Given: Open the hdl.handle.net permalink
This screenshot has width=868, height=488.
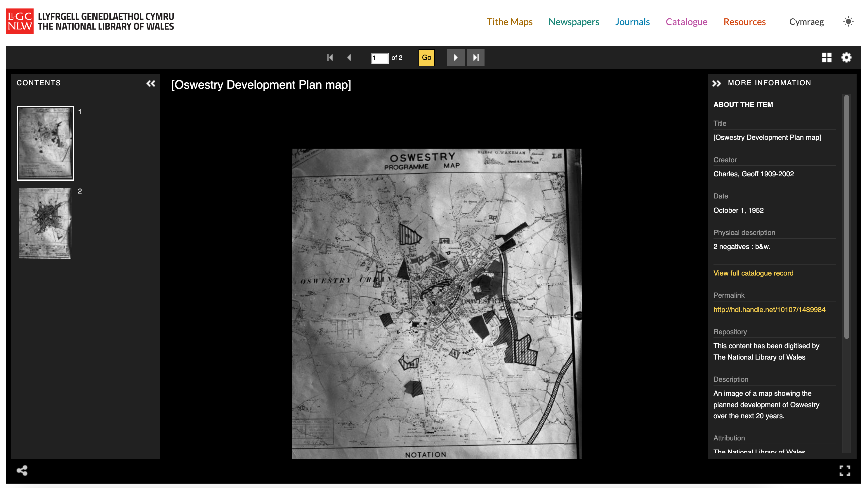Looking at the screenshot, I should pos(769,309).
